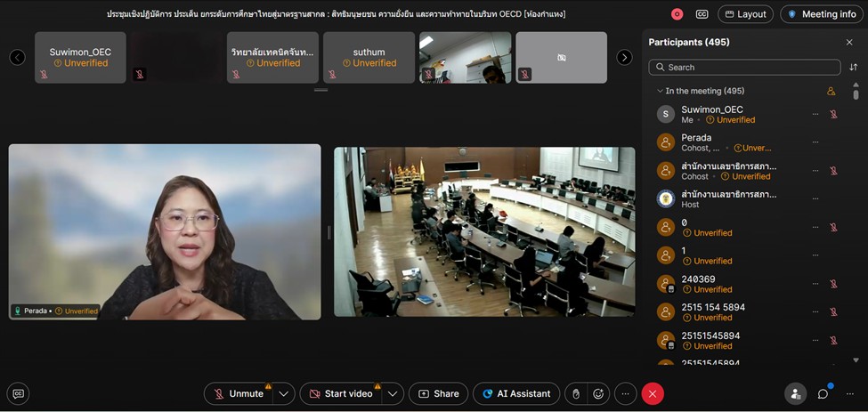Raise hand using the hand icon
The width and height of the screenshot is (868, 412).
(576, 393)
